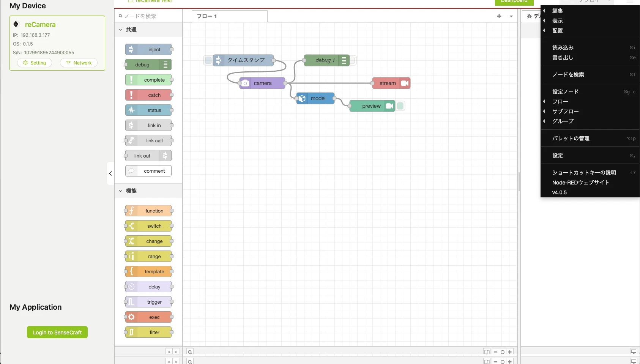This screenshot has width=640, height=364.
Task: Open パレットの管理 menu entry
Action: click(590, 139)
